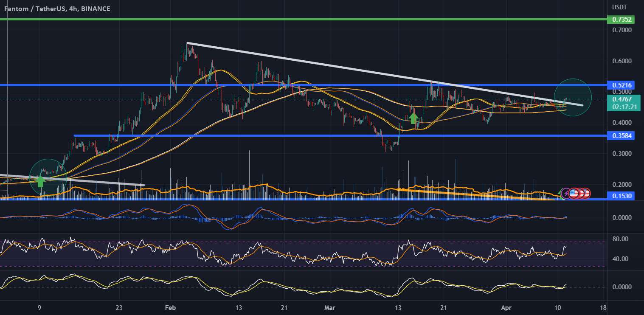Click the 0.5000 price axis value
This screenshot has height=315, width=644.
622,92
